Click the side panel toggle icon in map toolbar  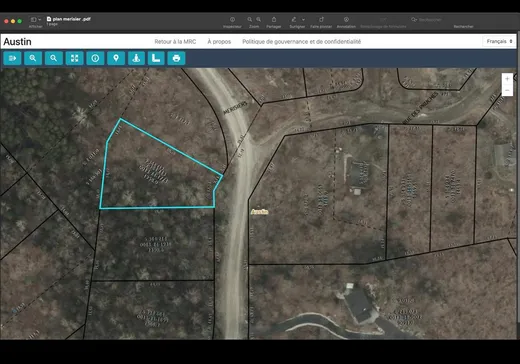12,58
